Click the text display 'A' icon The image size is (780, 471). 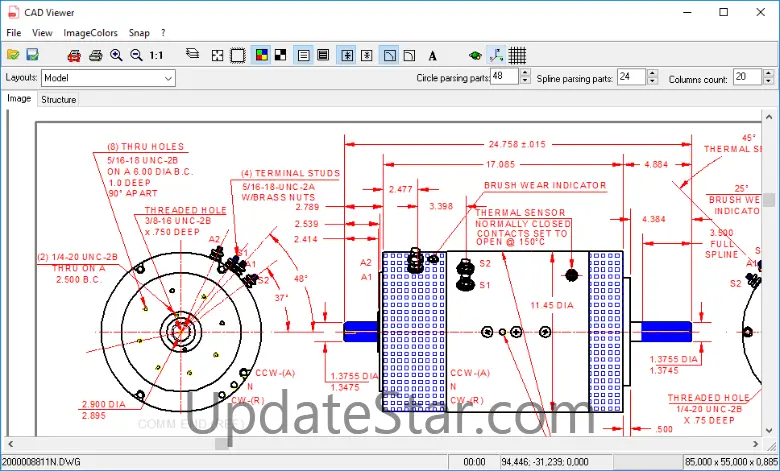pyautogui.click(x=432, y=55)
